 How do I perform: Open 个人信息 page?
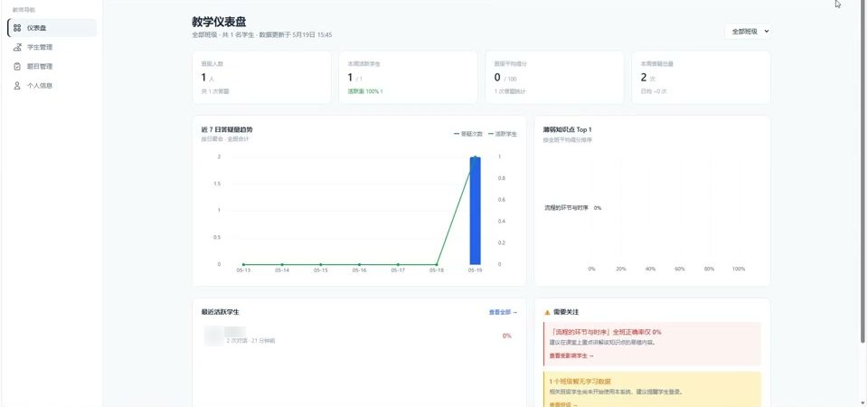click(x=52, y=86)
